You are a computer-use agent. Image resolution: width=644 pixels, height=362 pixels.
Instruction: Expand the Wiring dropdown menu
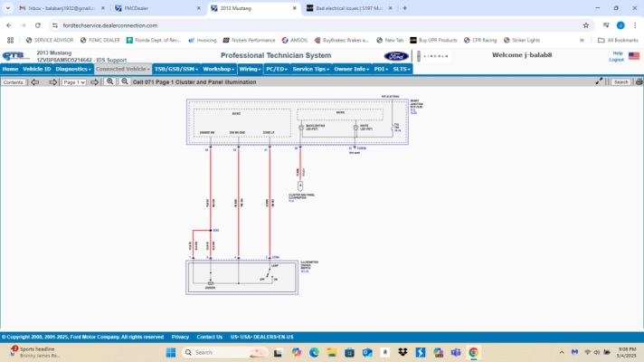click(250, 69)
